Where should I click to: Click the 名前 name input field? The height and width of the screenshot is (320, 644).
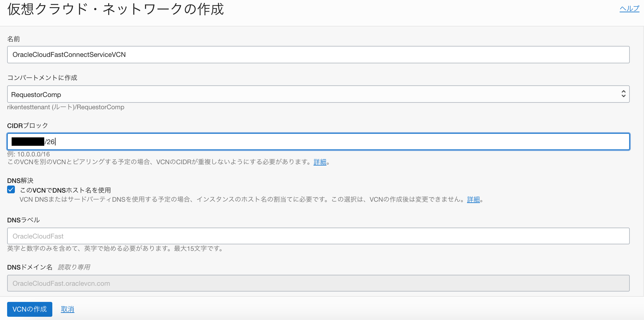point(318,55)
